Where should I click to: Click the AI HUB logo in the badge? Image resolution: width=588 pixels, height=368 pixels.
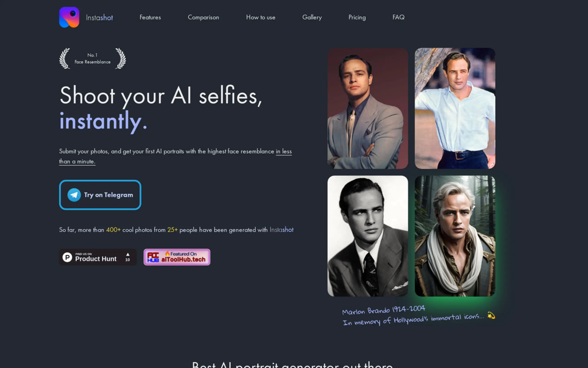click(153, 257)
